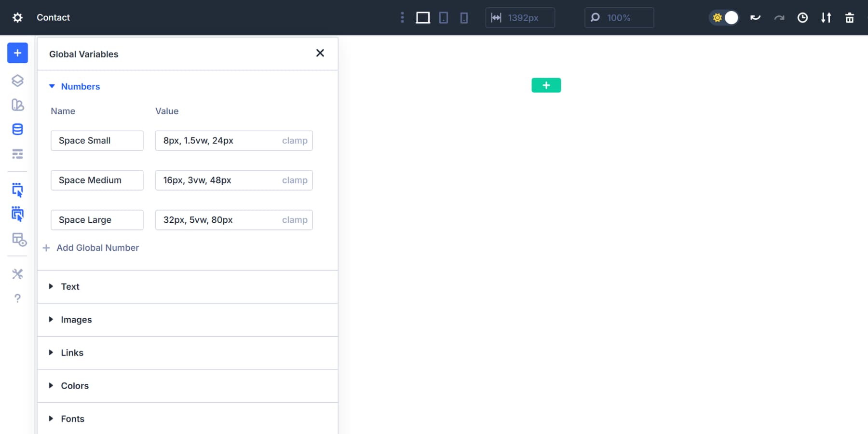The height and width of the screenshot is (434, 868).
Task: Open the revision history clock icon
Action: pyautogui.click(x=802, y=17)
